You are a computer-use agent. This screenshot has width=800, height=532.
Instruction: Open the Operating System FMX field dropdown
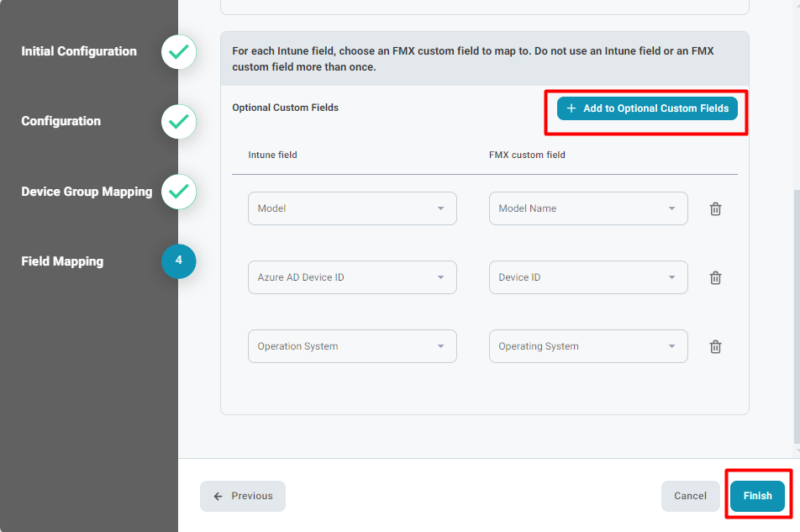(x=588, y=345)
